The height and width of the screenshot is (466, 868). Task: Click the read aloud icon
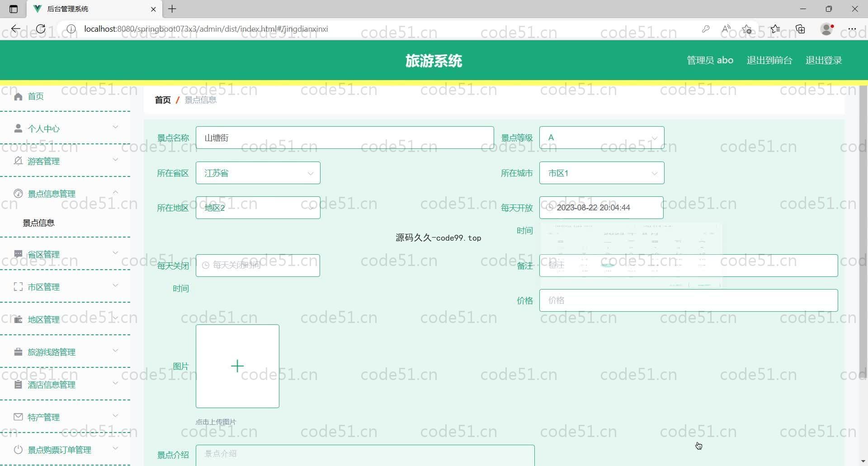point(726,29)
